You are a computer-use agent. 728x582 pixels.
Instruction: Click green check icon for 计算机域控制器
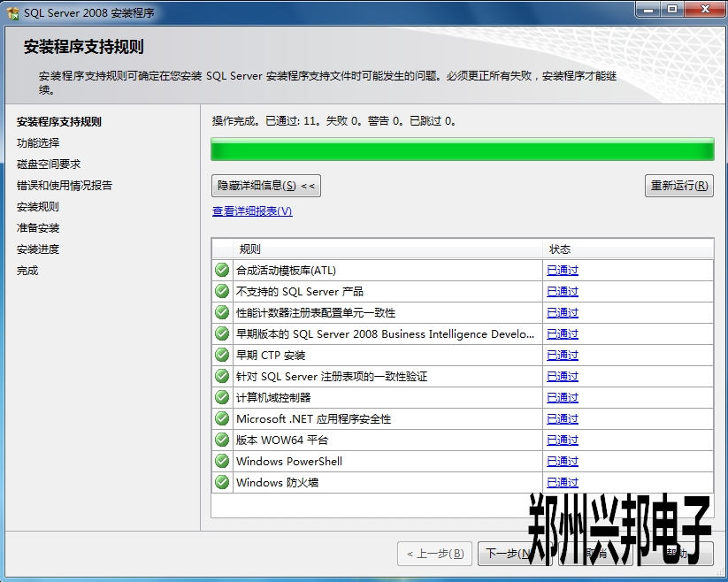[222, 397]
